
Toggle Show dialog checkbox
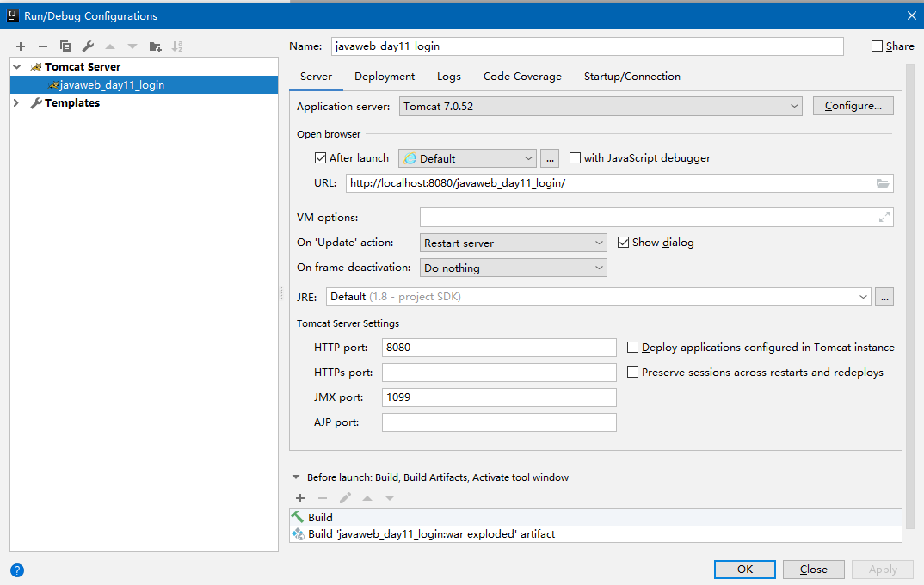pos(624,242)
